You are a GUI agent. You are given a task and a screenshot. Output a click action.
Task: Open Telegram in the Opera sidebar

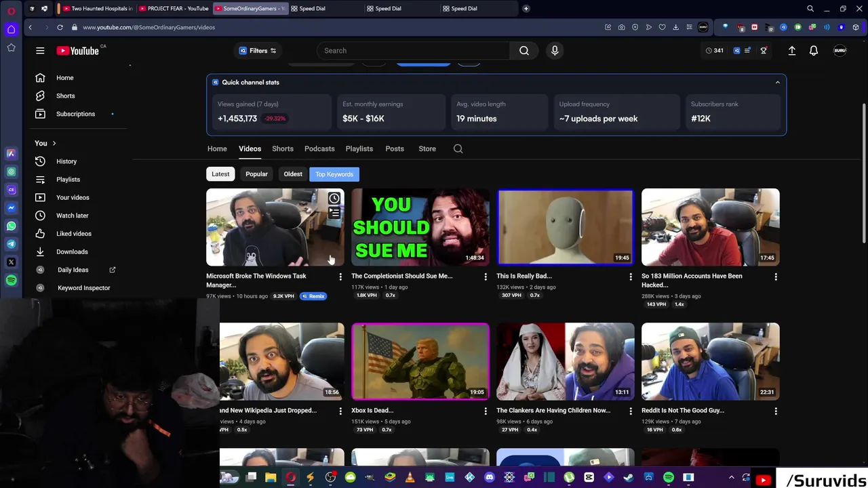(11, 244)
